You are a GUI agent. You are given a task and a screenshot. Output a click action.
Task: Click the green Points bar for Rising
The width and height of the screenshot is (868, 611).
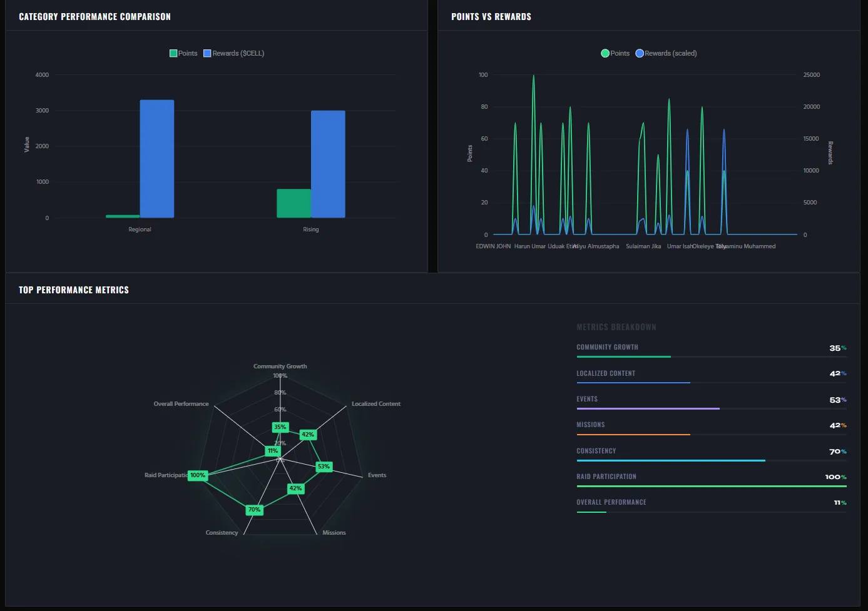(x=294, y=203)
